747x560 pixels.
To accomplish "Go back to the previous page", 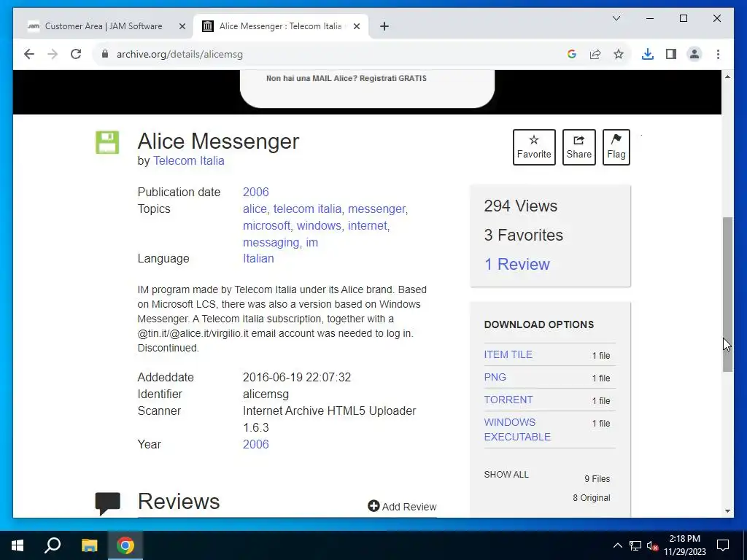I will coord(29,54).
